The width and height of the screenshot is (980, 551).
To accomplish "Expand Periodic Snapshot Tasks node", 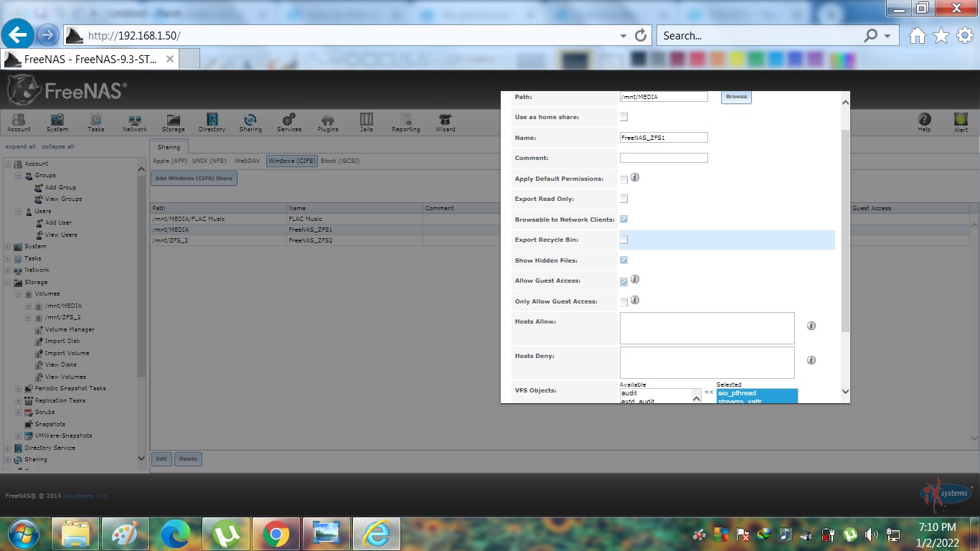I will pos(19,389).
